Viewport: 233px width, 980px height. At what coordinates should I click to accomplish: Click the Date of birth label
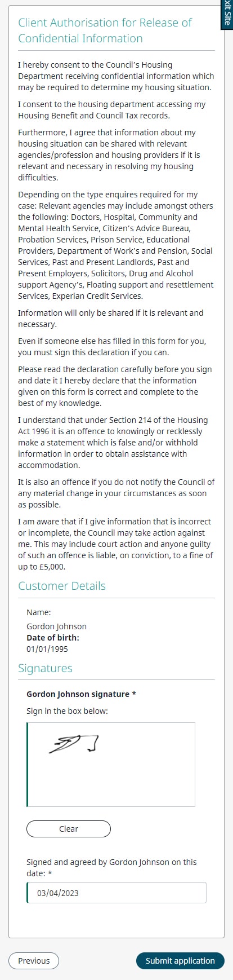point(53,638)
